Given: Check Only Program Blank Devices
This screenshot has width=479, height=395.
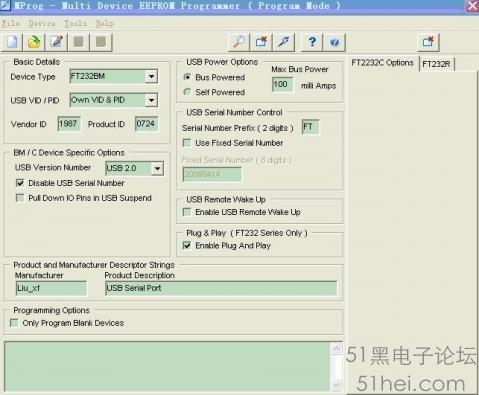Looking at the screenshot, I should 14,323.
